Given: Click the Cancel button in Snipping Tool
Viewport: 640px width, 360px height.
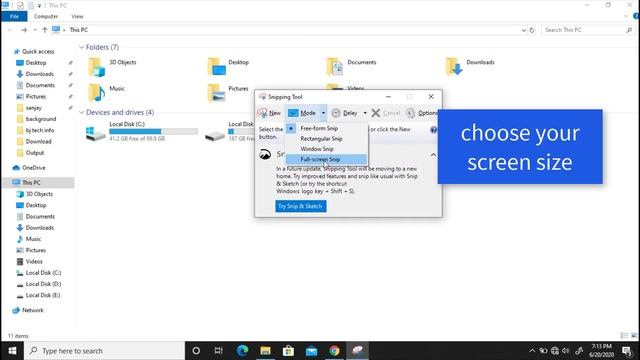Looking at the screenshot, I should click(x=386, y=113).
